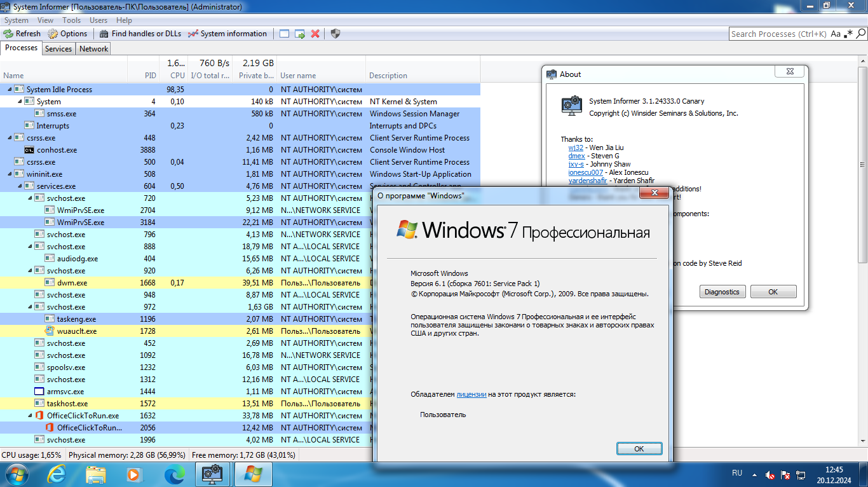Screen dimensions: 868x487
Task: Switch to the Network tab
Action: 93,49
